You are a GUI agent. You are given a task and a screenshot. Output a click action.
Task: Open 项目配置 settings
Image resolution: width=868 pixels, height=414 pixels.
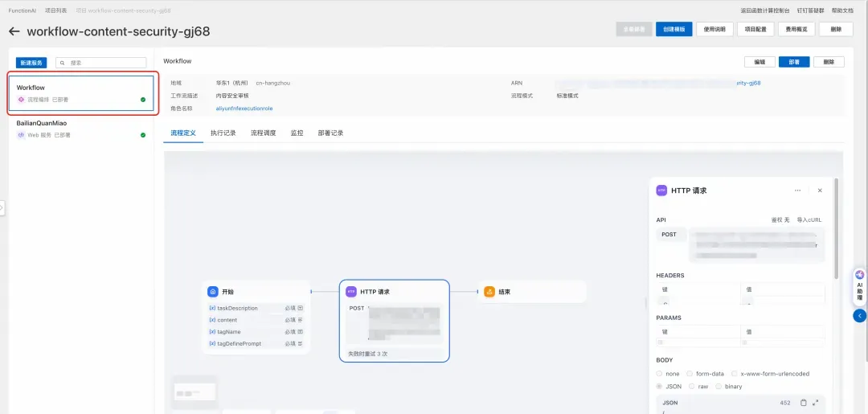(755, 29)
